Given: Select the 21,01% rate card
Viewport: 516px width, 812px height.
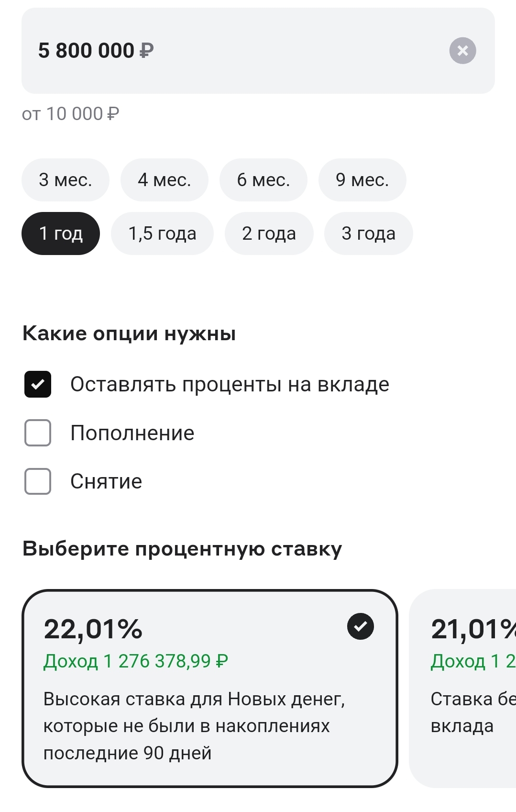Looking at the screenshot, I should [x=463, y=689].
